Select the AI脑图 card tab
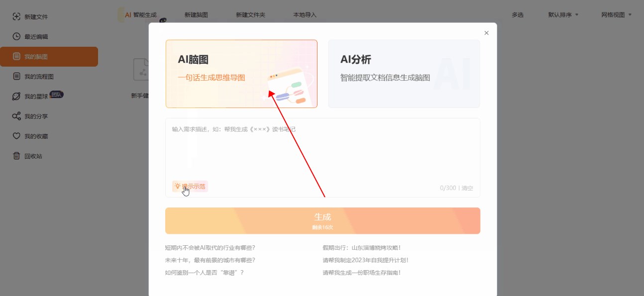This screenshot has height=296, width=644. (x=241, y=74)
